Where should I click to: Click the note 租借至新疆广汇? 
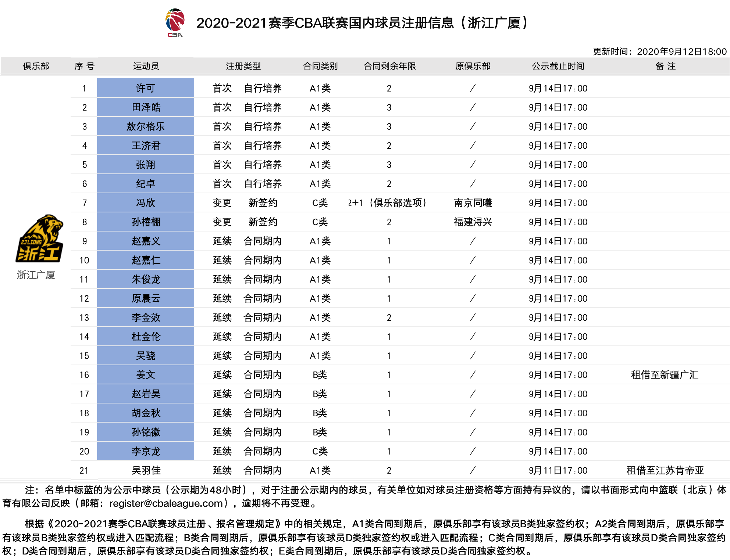click(665, 375)
